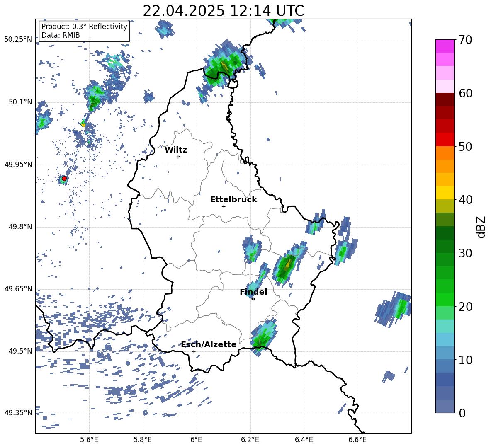Image resolution: width=491 pixels, height=448 pixels.
Task: Click the Data: RMIB label
Action: click(x=61, y=35)
